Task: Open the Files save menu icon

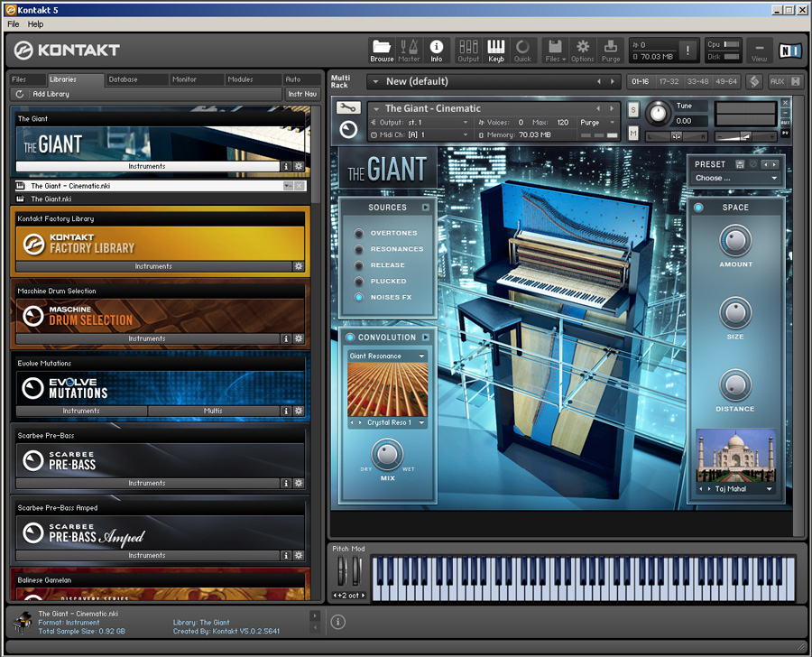Action: 555,51
